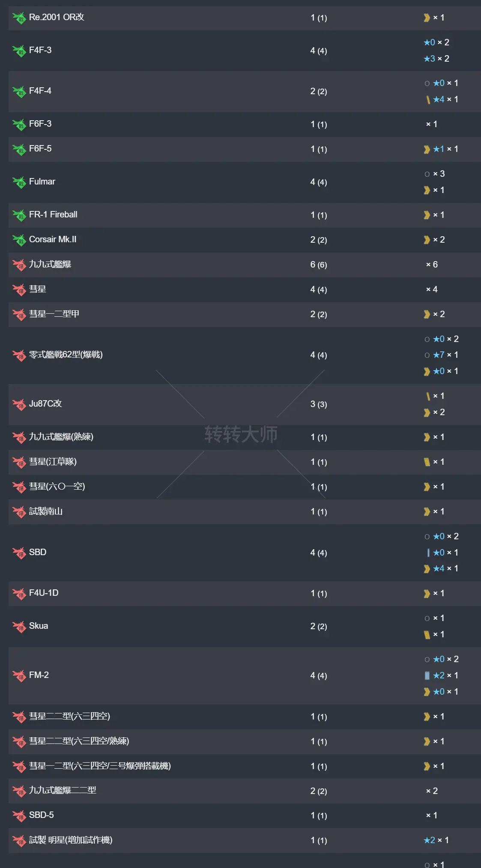This screenshot has width=481, height=868.
Task: Open the FM-2 aircraft entry
Action: click(x=39, y=675)
